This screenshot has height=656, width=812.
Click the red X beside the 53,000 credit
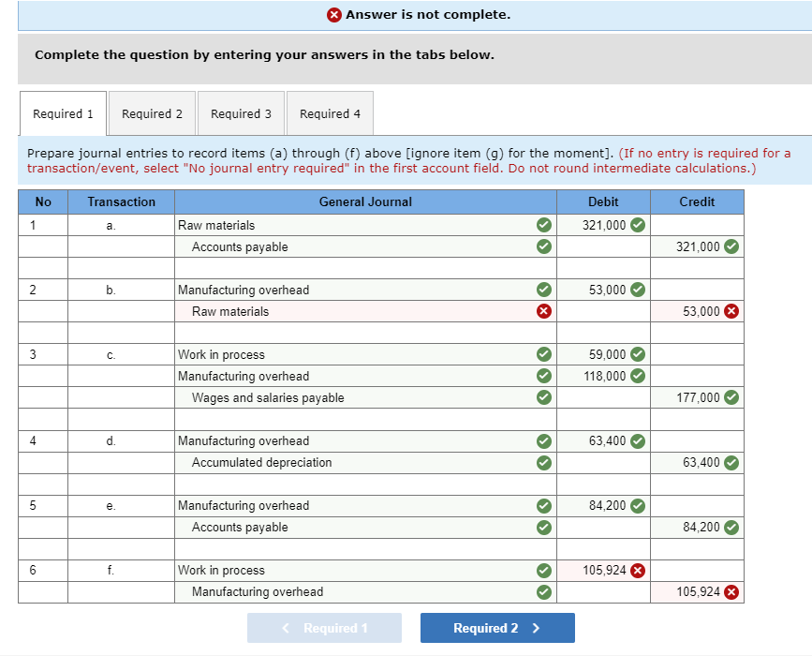(731, 310)
